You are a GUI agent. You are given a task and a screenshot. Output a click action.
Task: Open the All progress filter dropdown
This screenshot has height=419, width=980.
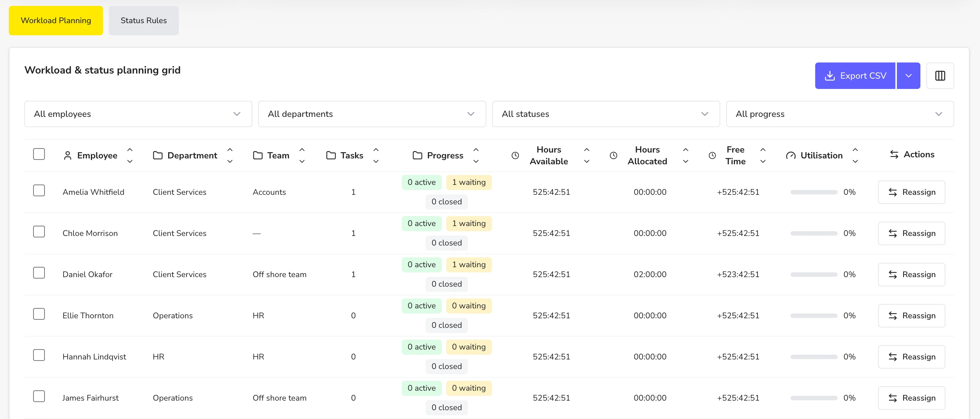tap(839, 114)
